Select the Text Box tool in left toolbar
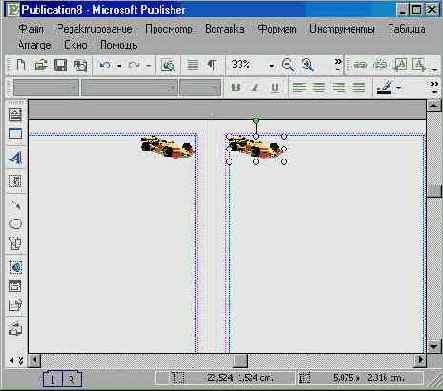This screenshot has height=391, width=443. click(15, 115)
